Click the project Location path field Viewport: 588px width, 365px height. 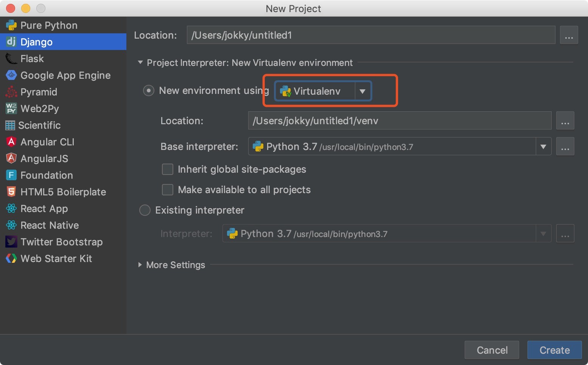click(371, 35)
